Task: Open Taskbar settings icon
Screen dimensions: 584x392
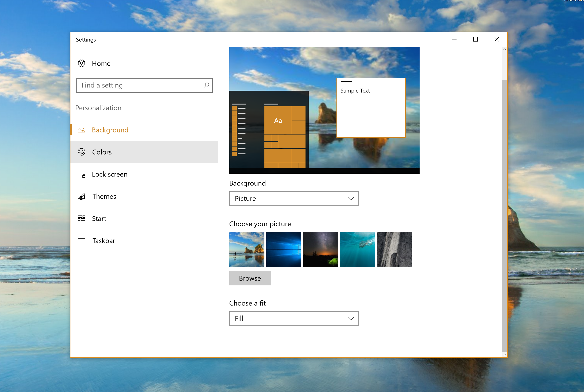Action: tap(82, 240)
